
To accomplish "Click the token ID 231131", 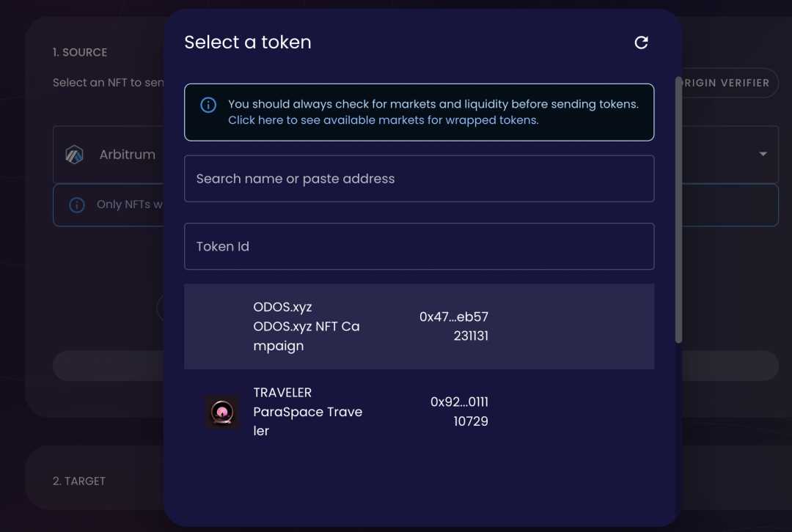I will click(x=470, y=336).
